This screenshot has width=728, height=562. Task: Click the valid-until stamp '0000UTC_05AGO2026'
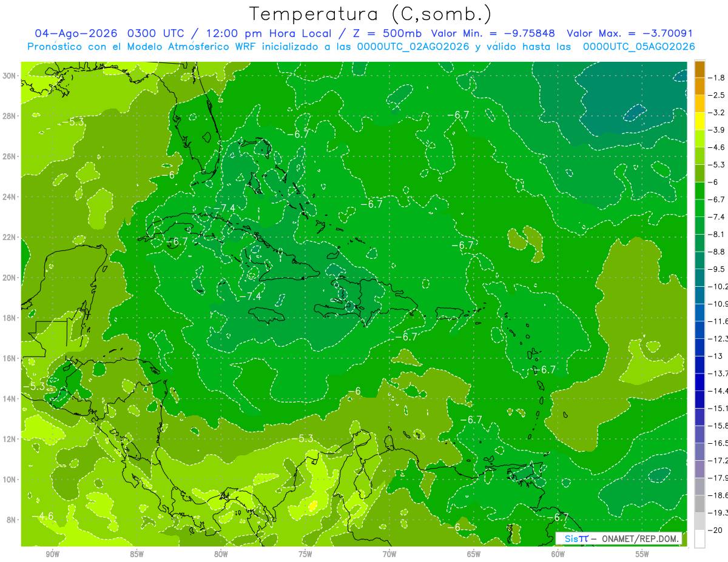pyautogui.click(x=639, y=47)
